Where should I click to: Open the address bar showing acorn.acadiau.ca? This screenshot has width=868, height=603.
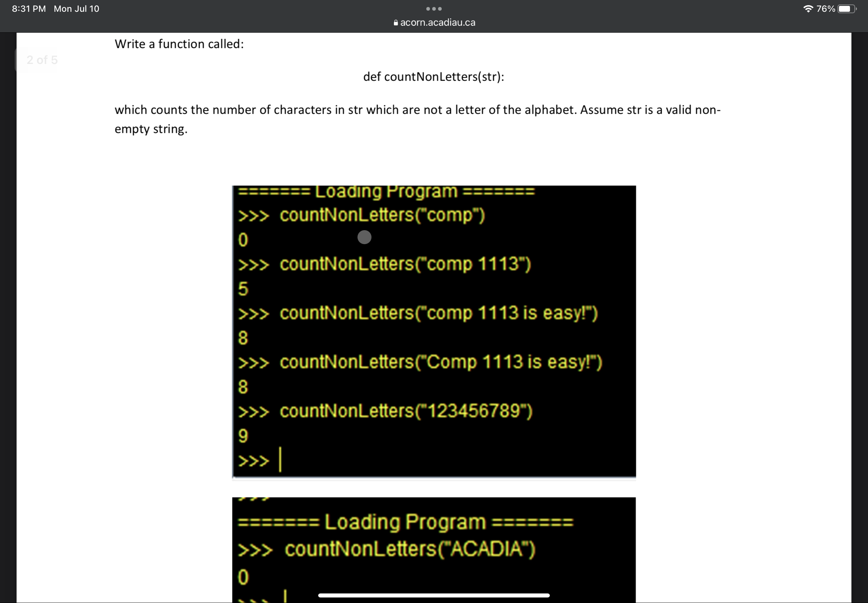pos(437,22)
